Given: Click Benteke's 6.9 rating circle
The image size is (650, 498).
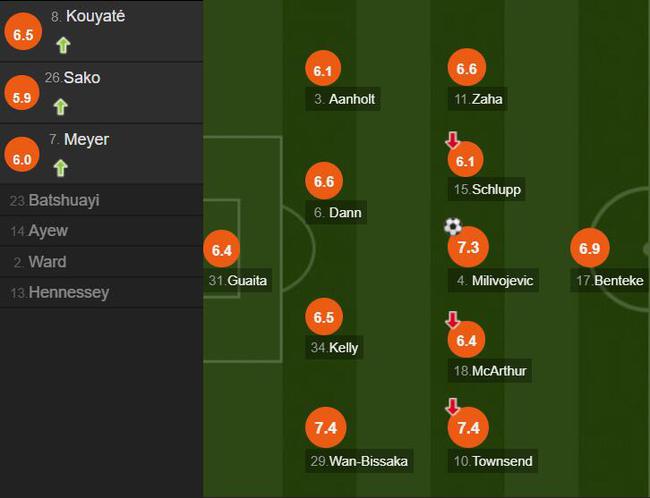Looking at the screenshot, I should (x=590, y=248).
